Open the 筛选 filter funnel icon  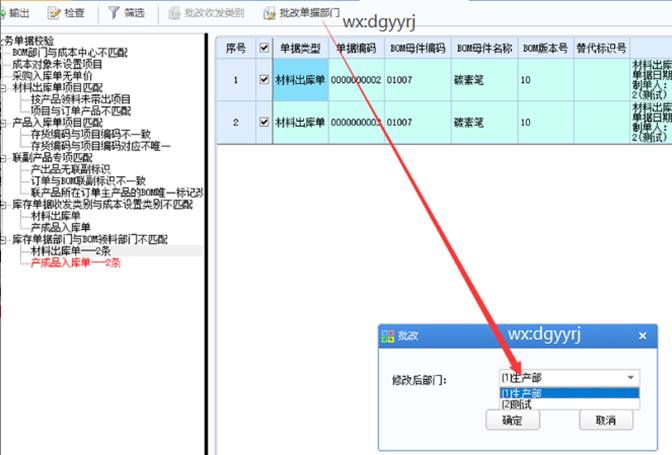[114, 12]
